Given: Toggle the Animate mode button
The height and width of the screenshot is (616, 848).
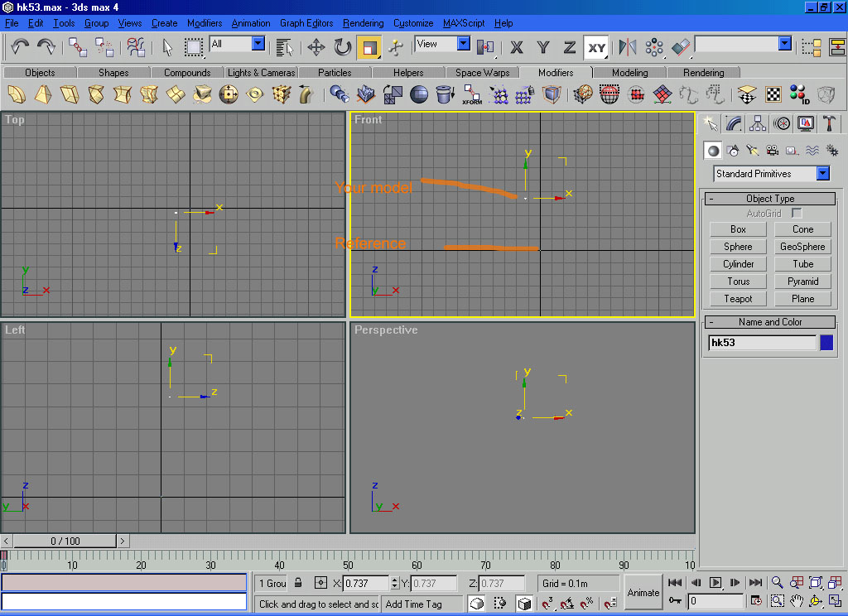Looking at the screenshot, I should click(x=643, y=592).
